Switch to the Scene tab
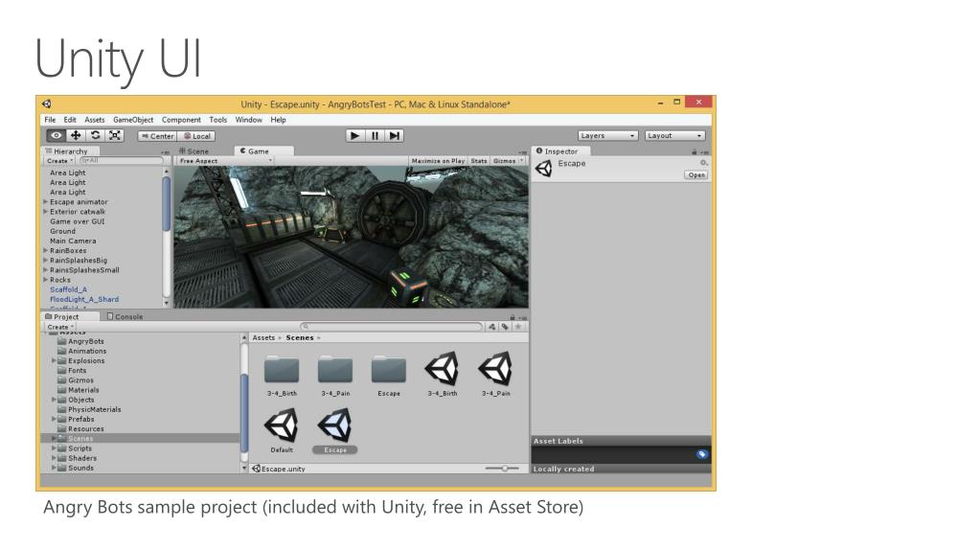980x551 pixels. point(194,151)
